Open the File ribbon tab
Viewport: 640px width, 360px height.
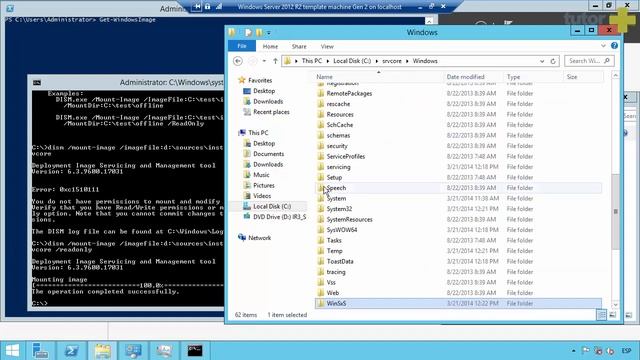[242, 46]
